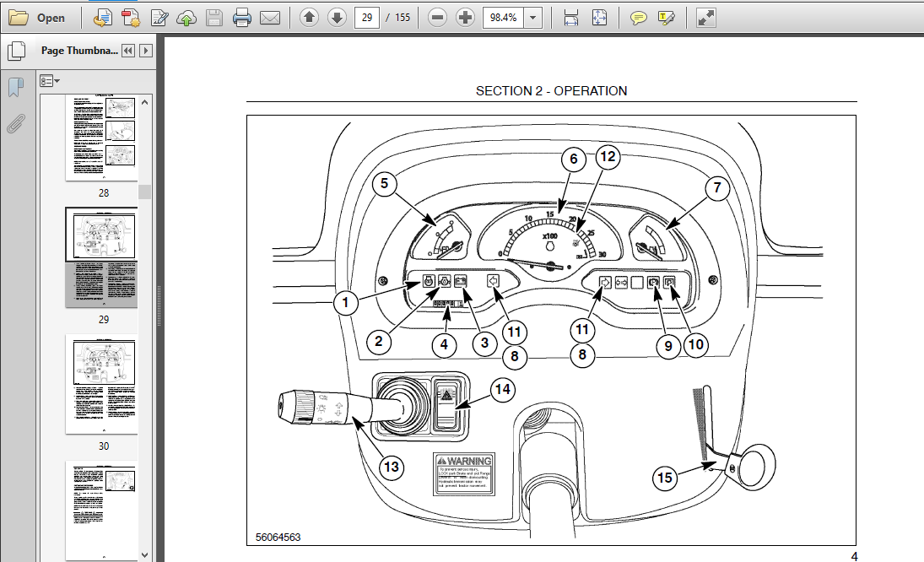Image resolution: width=924 pixels, height=562 pixels.
Task: Go to previous page with up arrow
Action: 309,18
